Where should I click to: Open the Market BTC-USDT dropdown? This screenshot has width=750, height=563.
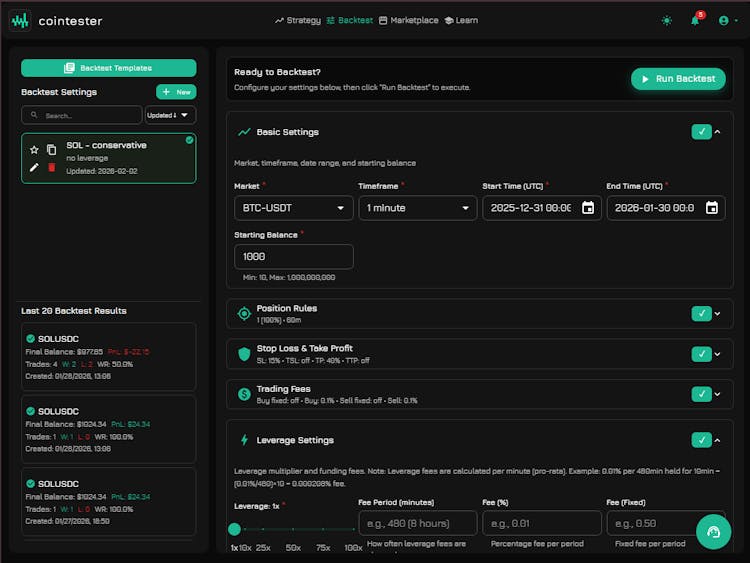pyautogui.click(x=293, y=208)
